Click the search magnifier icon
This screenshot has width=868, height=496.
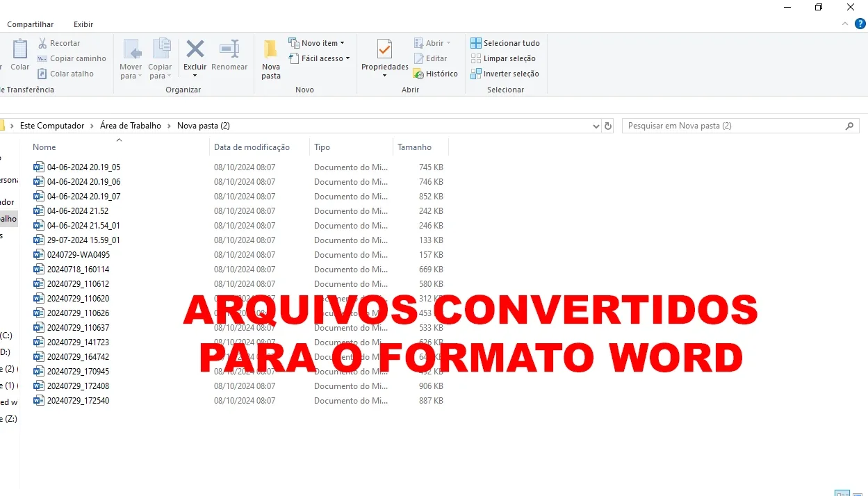coord(849,126)
